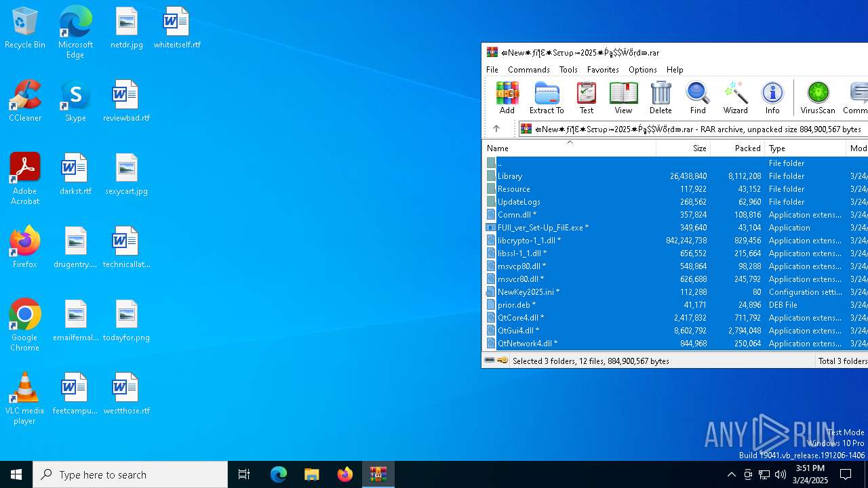Select msvcr80.dll file
This screenshot has width=868, height=488.
click(675, 279)
